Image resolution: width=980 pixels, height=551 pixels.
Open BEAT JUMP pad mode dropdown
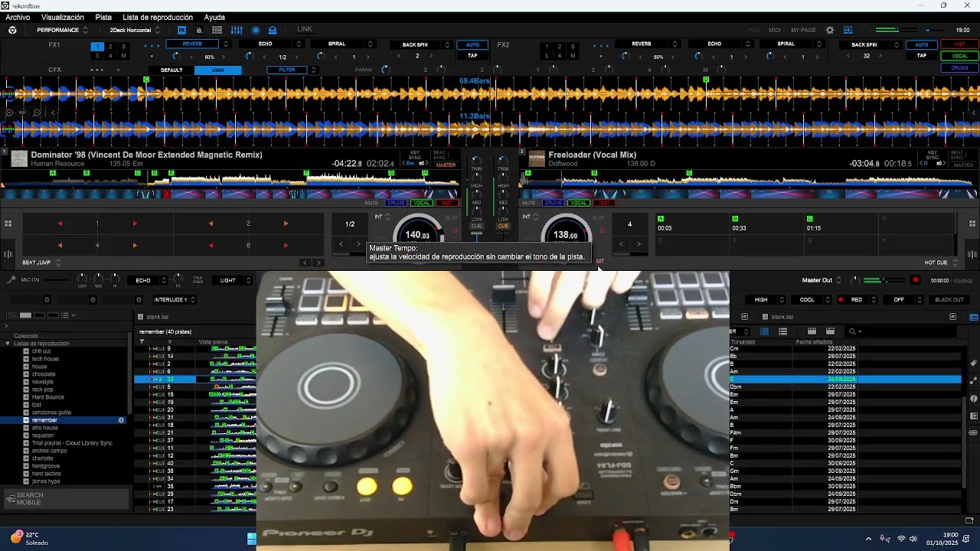click(41, 262)
